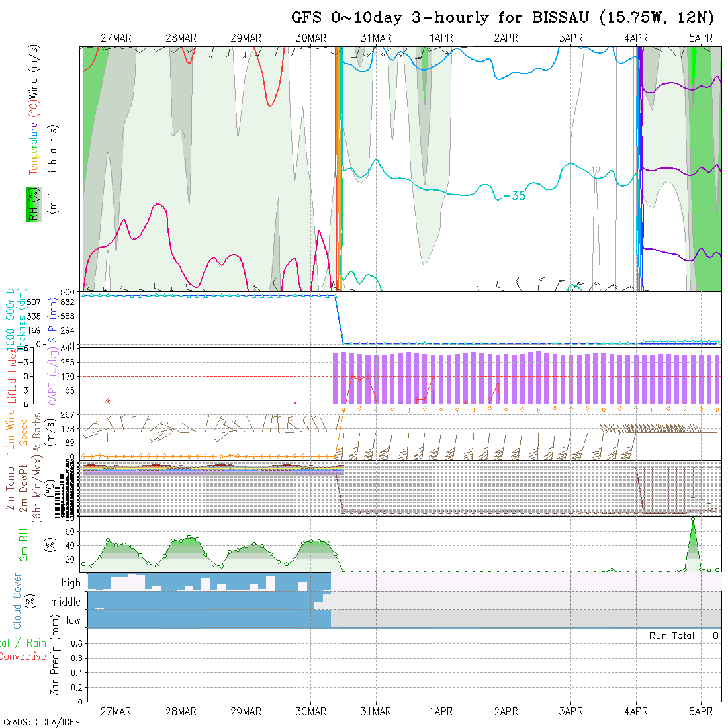
Task: Click the 5APR label on the bottom axis
Action: point(700,711)
